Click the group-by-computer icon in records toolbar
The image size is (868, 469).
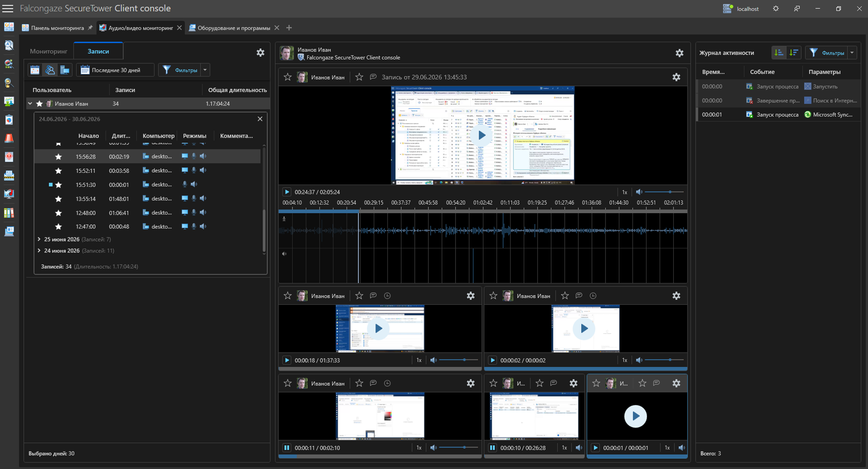pyautogui.click(x=65, y=70)
